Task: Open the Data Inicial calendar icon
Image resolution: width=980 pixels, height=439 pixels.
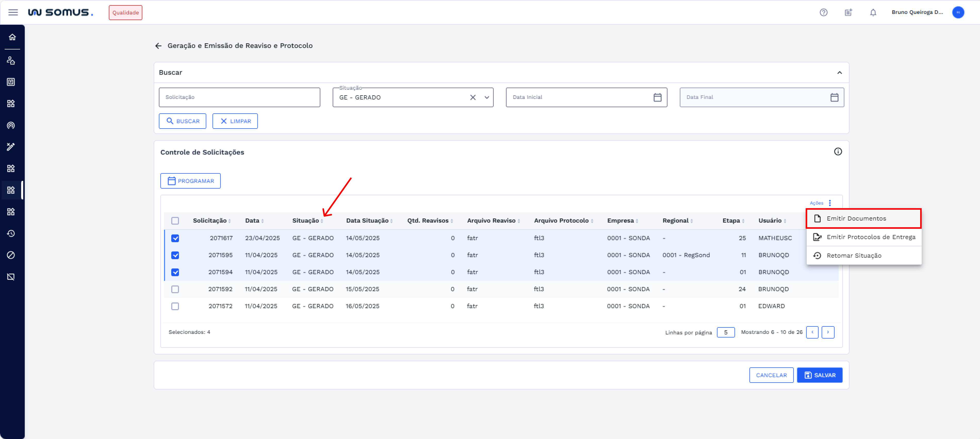Action: [x=657, y=97]
